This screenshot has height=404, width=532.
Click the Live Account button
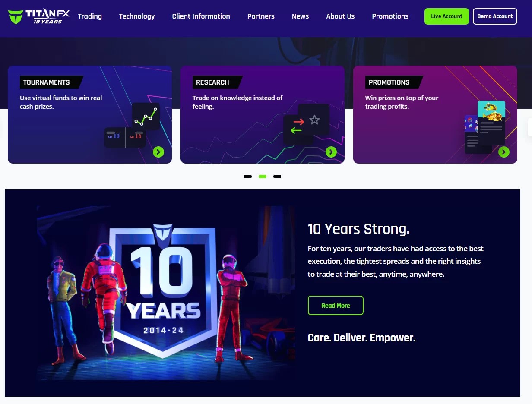pos(446,16)
